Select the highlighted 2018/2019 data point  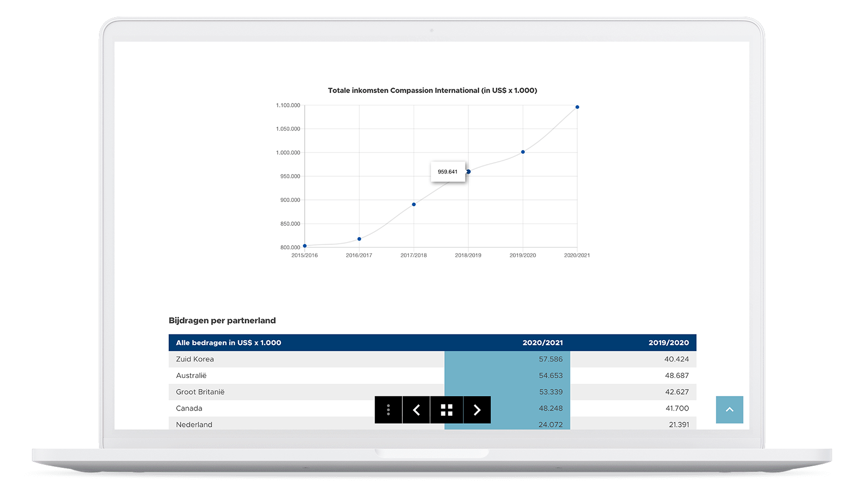point(469,172)
